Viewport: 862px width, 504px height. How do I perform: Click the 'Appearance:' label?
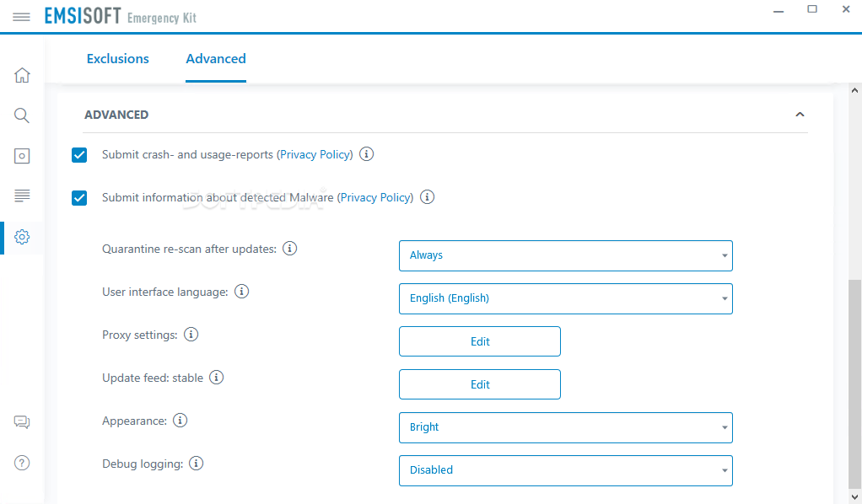point(134,421)
